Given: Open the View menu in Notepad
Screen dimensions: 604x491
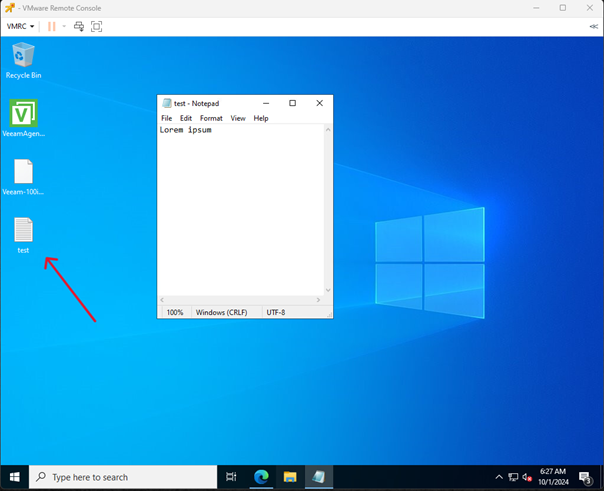Looking at the screenshot, I should (x=238, y=118).
